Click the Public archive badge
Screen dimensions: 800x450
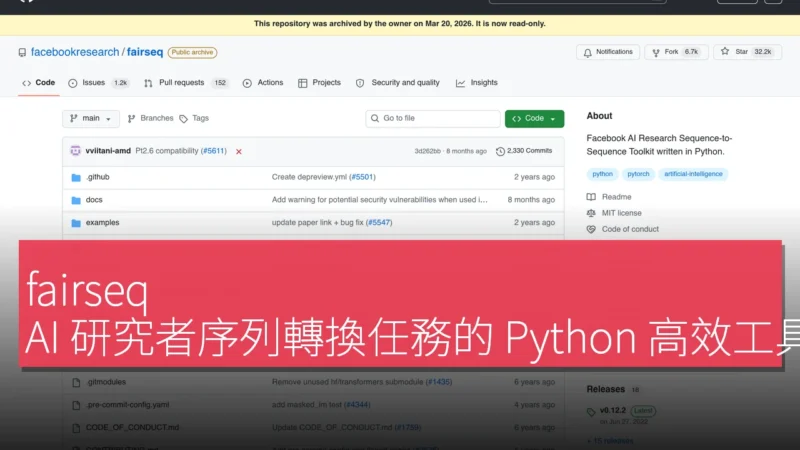[x=192, y=53]
